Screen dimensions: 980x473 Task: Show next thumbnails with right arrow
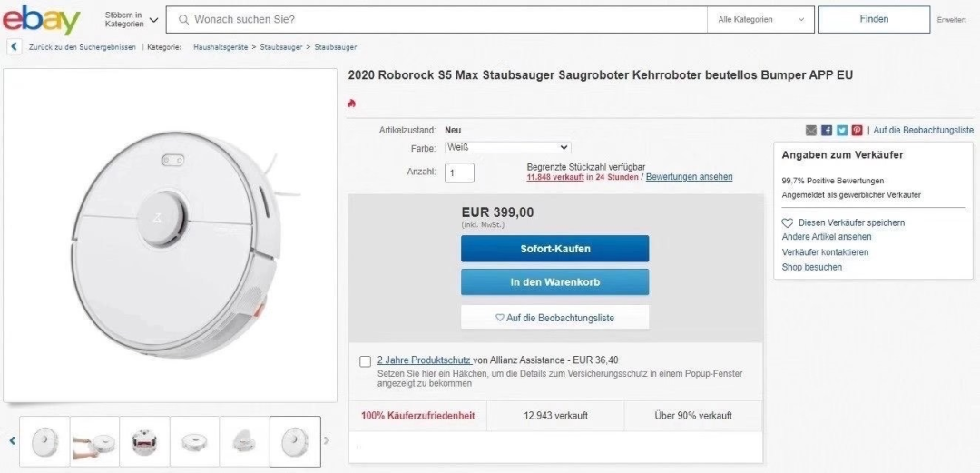tap(327, 441)
